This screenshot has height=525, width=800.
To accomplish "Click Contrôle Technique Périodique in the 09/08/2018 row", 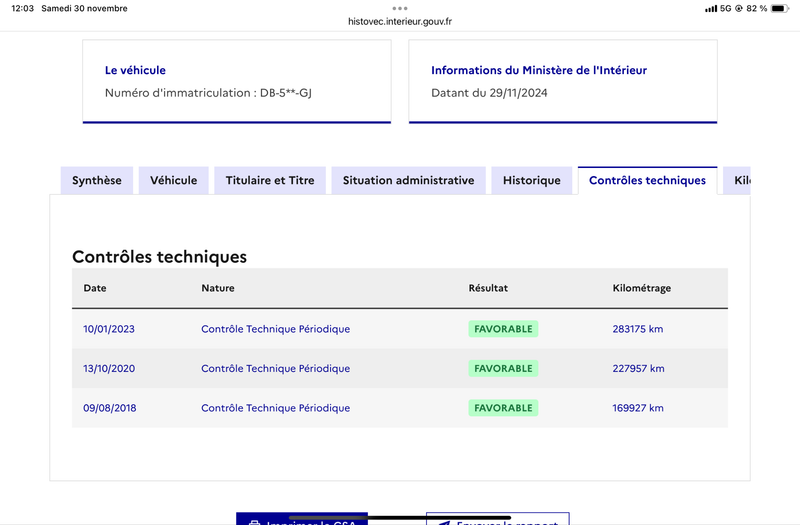I will [x=276, y=408].
